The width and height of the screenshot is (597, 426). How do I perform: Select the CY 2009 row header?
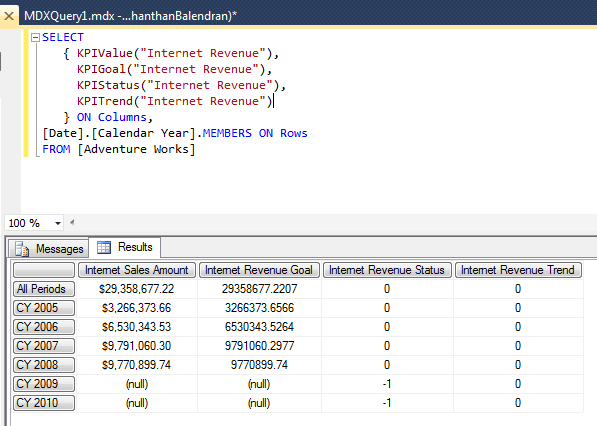click(44, 384)
